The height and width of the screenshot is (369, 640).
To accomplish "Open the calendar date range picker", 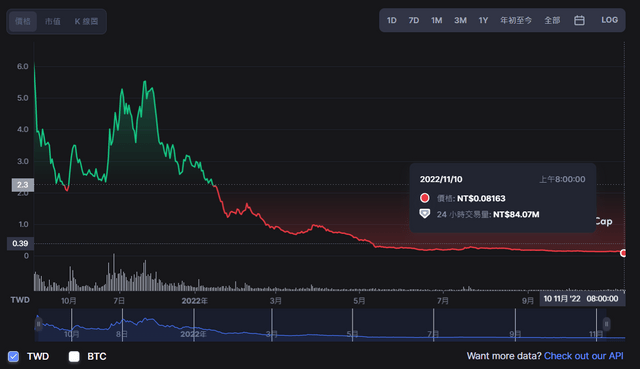I will point(579,20).
